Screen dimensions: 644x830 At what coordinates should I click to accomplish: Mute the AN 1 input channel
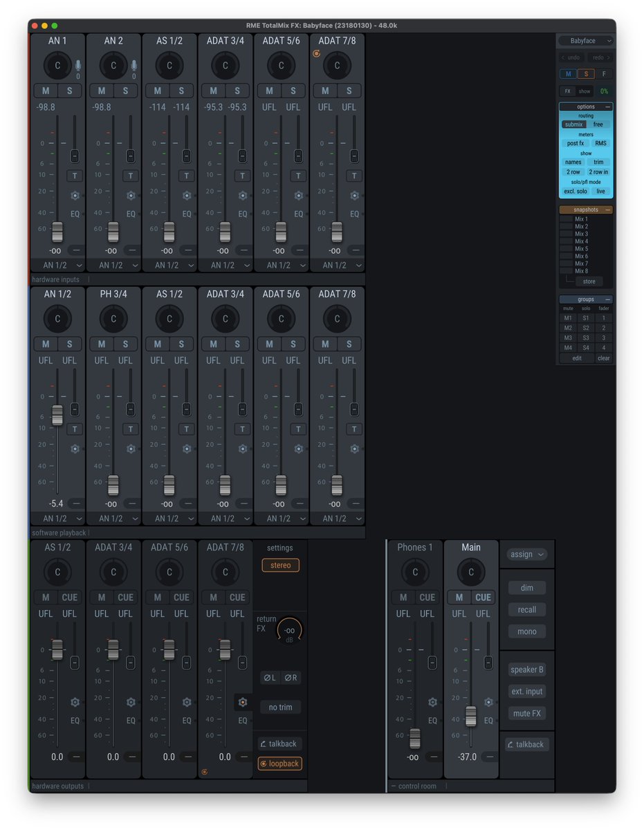tap(46, 91)
